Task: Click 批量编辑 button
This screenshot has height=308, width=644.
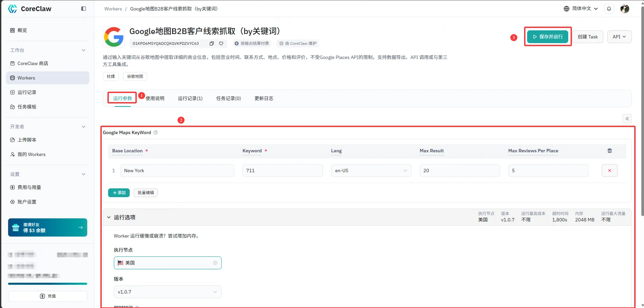Action: [146, 193]
